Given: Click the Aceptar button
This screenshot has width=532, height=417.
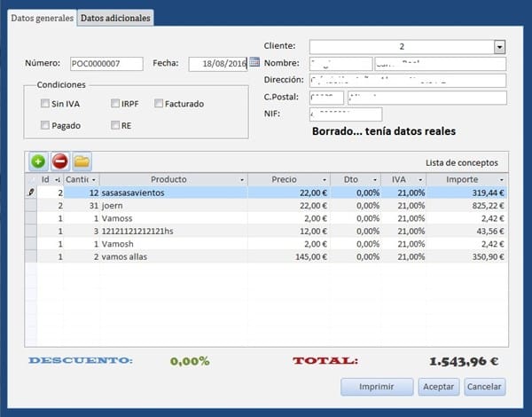Looking at the screenshot, I should tap(438, 387).
